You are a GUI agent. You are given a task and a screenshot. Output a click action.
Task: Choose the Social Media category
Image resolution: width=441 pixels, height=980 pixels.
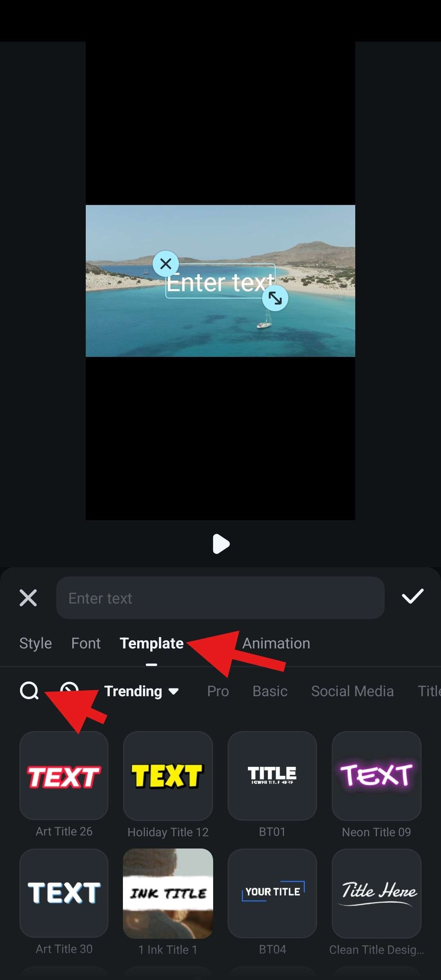[352, 691]
